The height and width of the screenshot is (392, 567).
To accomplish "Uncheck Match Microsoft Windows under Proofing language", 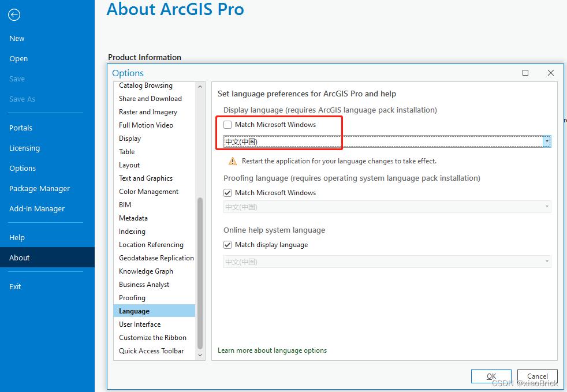I will point(227,193).
